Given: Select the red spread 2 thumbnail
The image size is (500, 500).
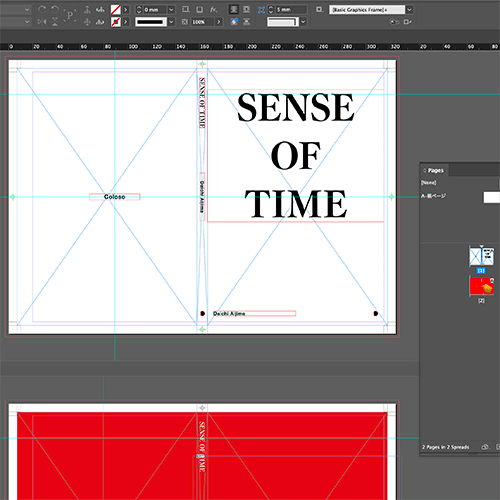Looking at the screenshot, I should pos(481,286).
